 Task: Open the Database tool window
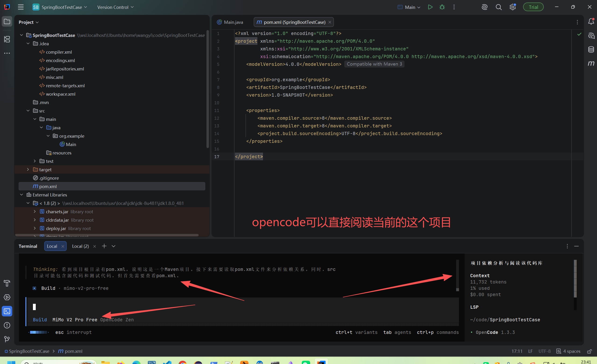591,50
